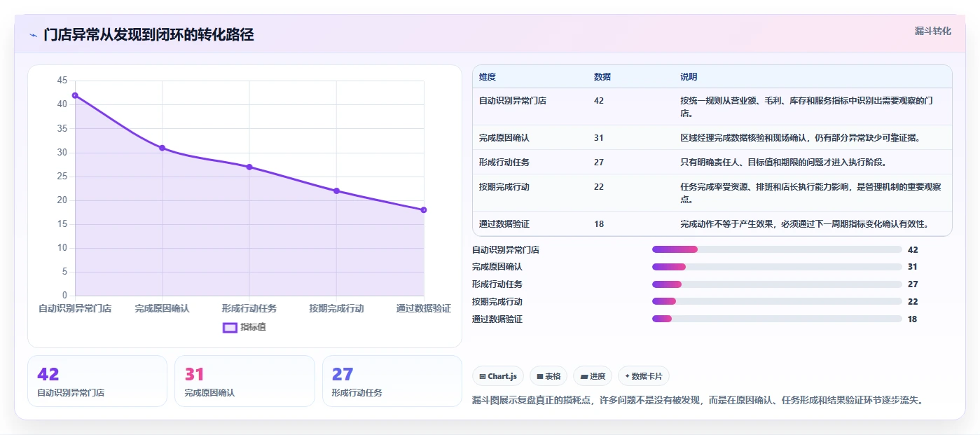Open the 27 形成行动任务 stat card
This screenshot has height=435, width=980.
click(x=392, y=381)
